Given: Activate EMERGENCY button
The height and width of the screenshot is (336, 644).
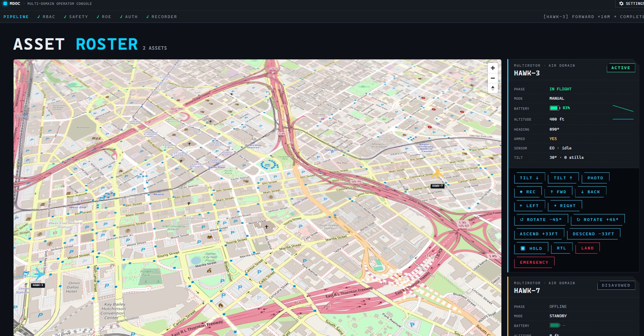Looking at the screenshot, I should tap(534, 262).
